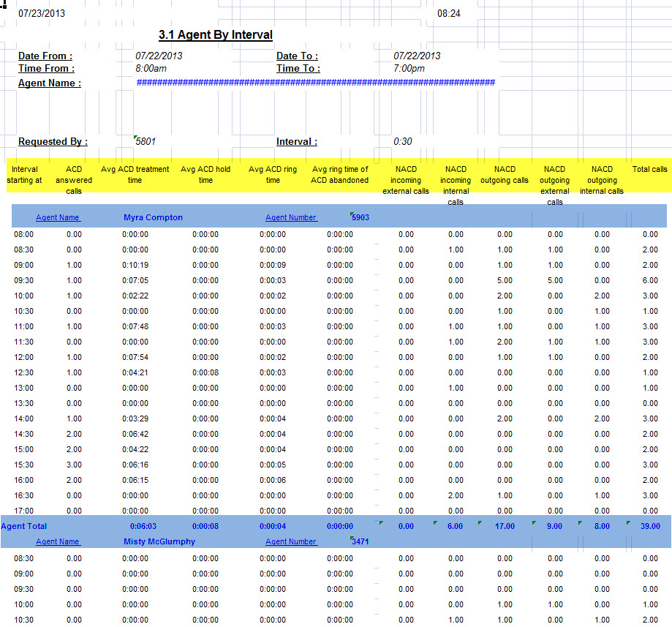The image size is (672, 627).
Task: Select the Agent Total 9.00 outgoing external cell
Action: (x=555, y=526)
